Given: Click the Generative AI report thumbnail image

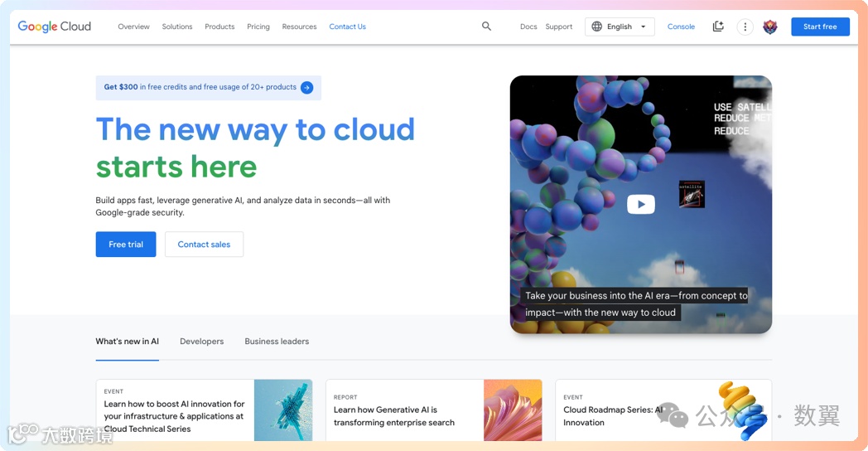Looking at the screenshot, I should pos(513,410).
